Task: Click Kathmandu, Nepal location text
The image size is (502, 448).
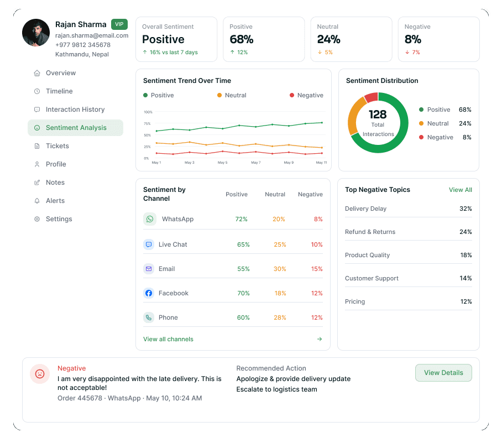Action: (82, 54)
